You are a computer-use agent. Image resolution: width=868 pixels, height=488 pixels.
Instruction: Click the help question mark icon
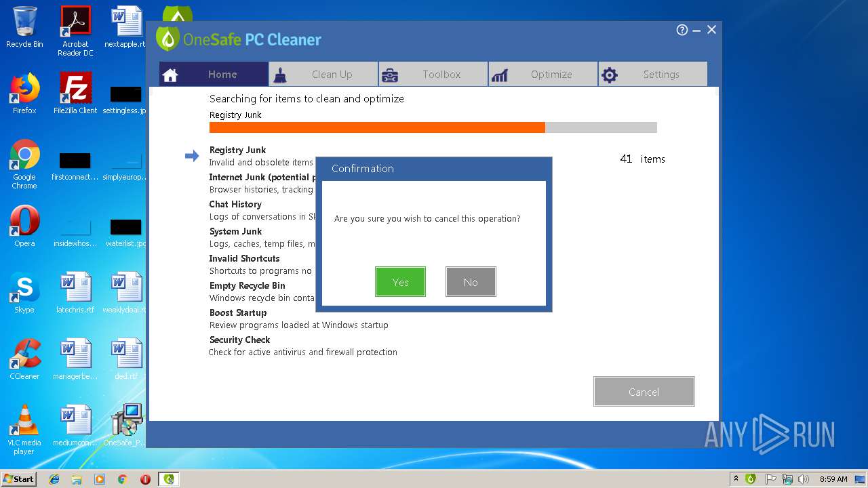tap(682, 30)
